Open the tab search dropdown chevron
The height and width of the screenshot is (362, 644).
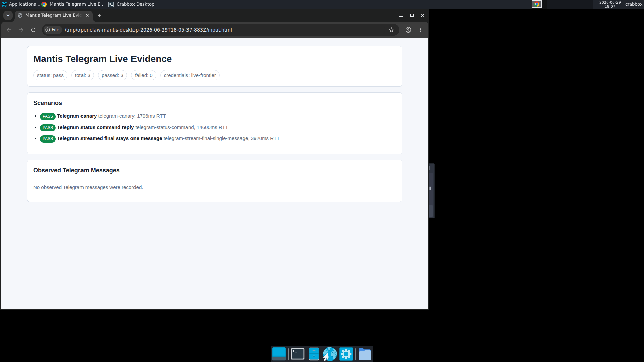tap(8, 15)
